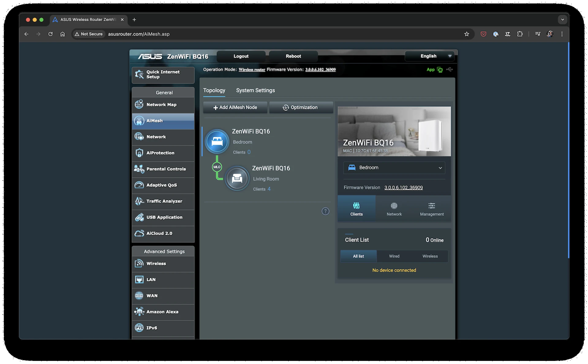Open a new browser tab
Viewport: 588px width, 364px height.
pos(134,20)
